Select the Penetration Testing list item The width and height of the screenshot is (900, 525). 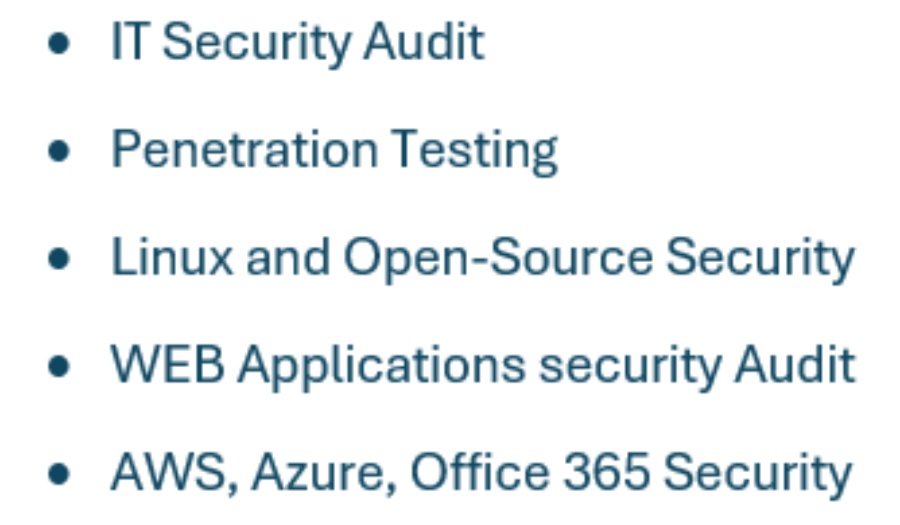(334, 151)
